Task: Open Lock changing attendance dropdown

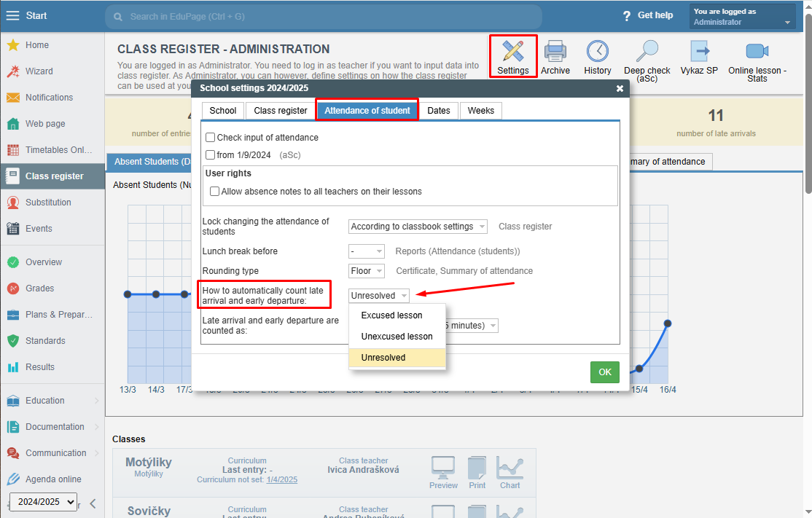Action: point(418,227)
